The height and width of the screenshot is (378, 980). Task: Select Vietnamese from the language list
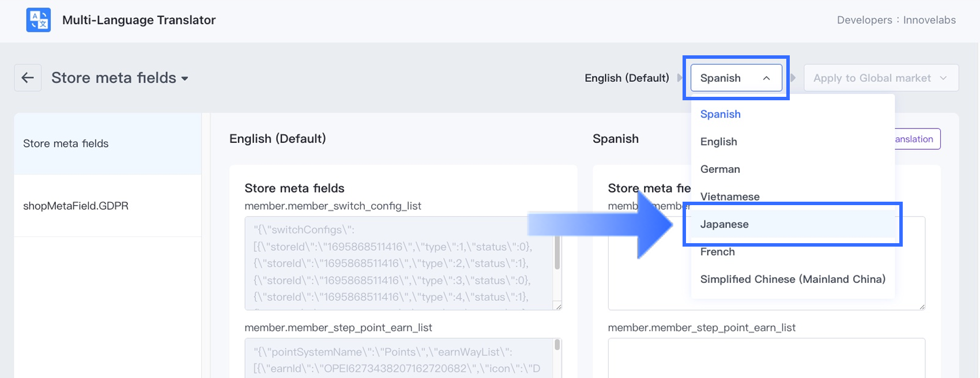coord(730,196)
